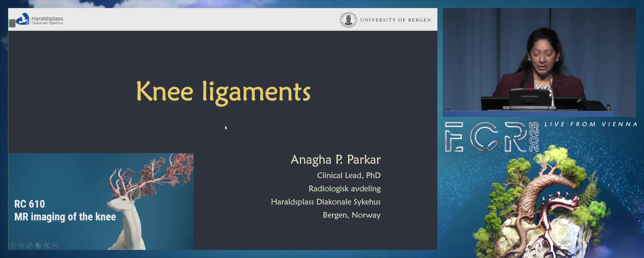Click the Haraldsplass Diakonale Sykehus logo
Image resolution: width=644 pixels, height=258 pixels.
coord(40,20)
